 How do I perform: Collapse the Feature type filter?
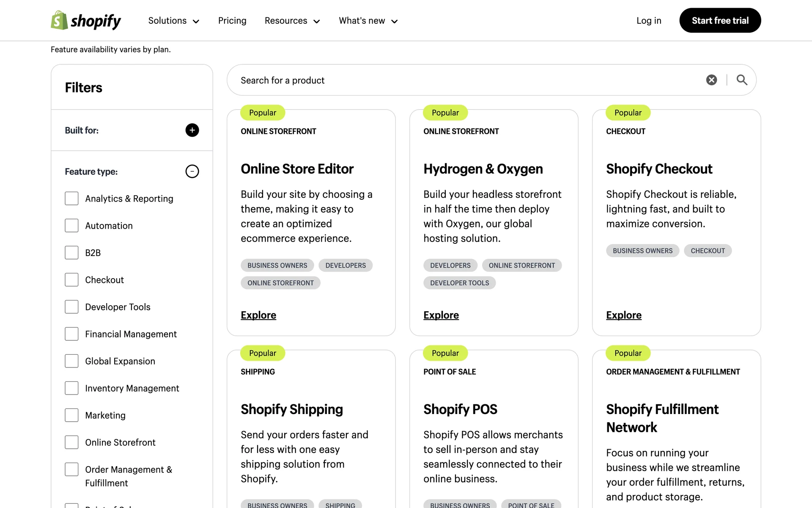tap(192, 171)
